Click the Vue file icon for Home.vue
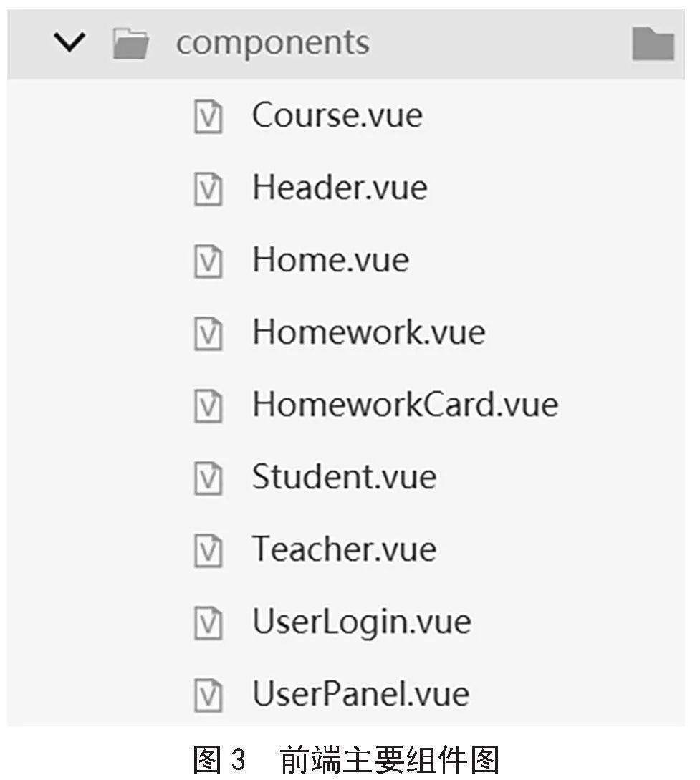The height and width of the screenshot is (780, 700). coord(208,261)
